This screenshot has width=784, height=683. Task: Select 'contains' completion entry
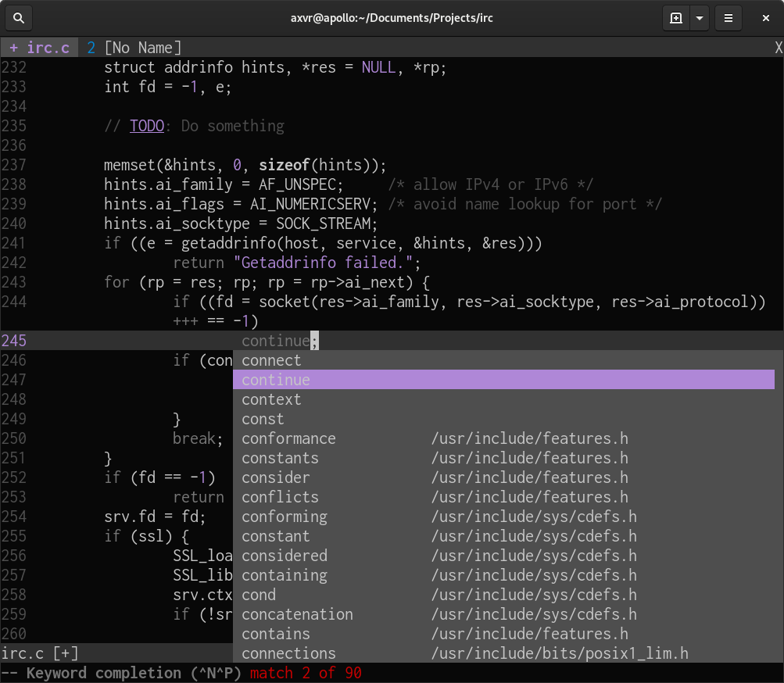[503, 633]
